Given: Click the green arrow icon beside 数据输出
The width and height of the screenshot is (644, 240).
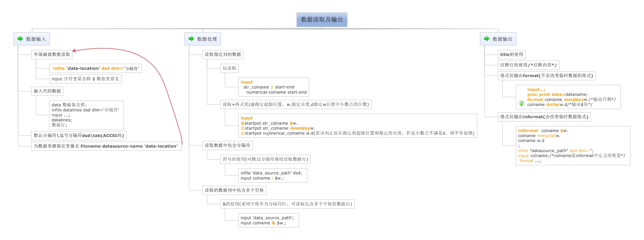Looking at the screenshot, I should (487, 39).
